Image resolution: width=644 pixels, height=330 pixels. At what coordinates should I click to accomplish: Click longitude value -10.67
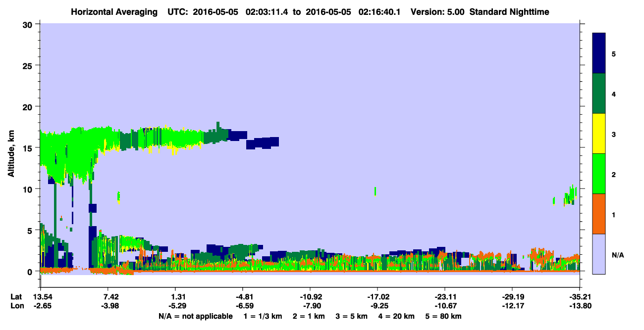click(445, 306)
